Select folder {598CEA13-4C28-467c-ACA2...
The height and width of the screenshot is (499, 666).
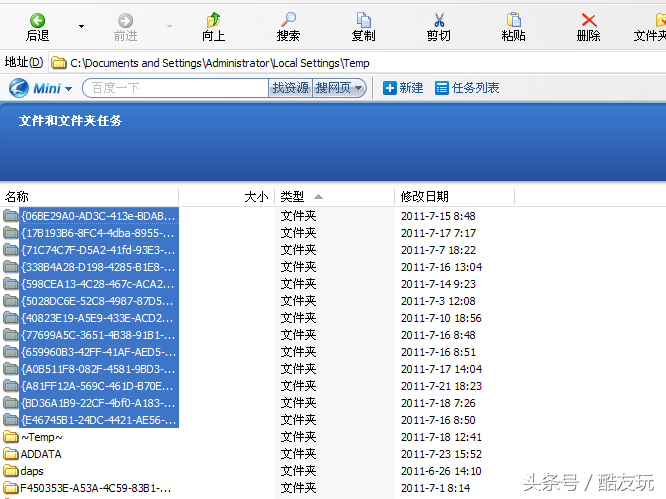pyautogui.click(x=99, y=284)
